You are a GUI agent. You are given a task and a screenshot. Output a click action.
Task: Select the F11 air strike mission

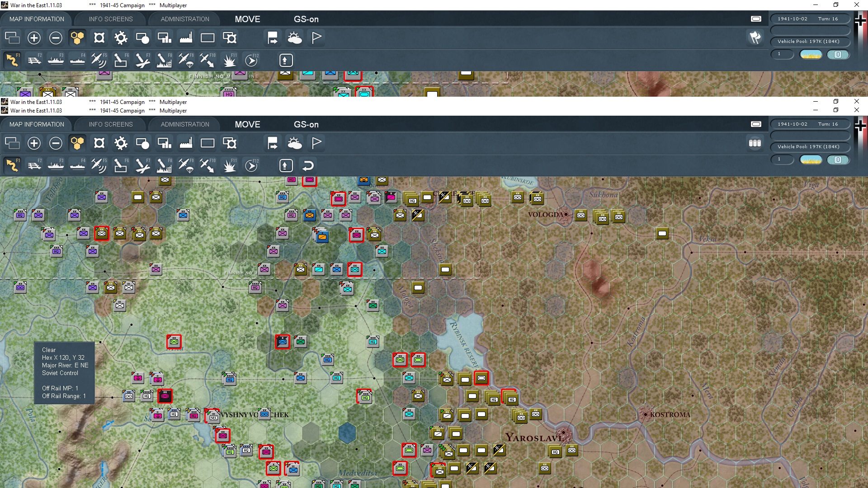pos(230,165)
